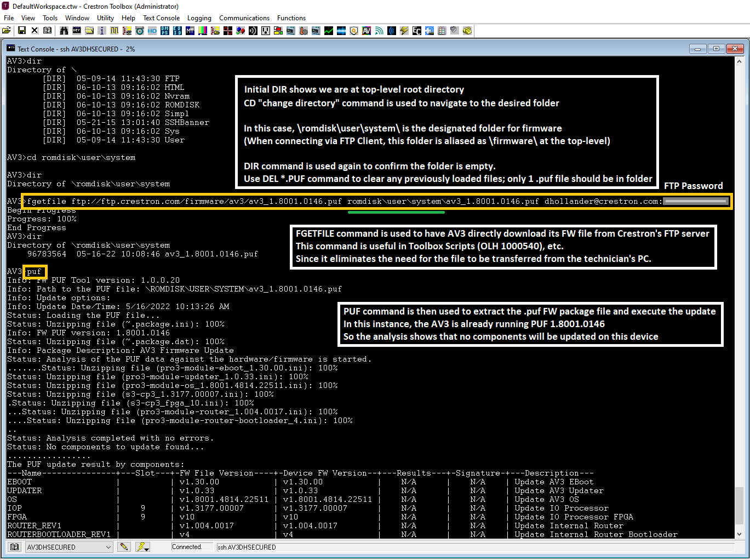Expand the AV3DHSECURED address dropdown

pyautogui.click(x=108, y=547)
